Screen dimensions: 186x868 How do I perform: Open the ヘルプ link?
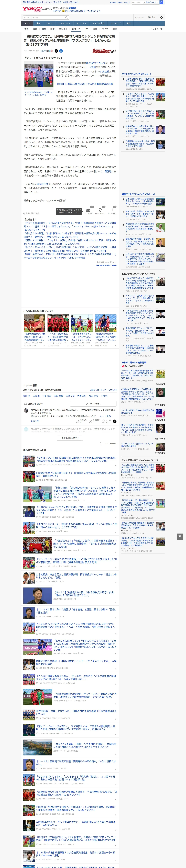tap(127, 2)
